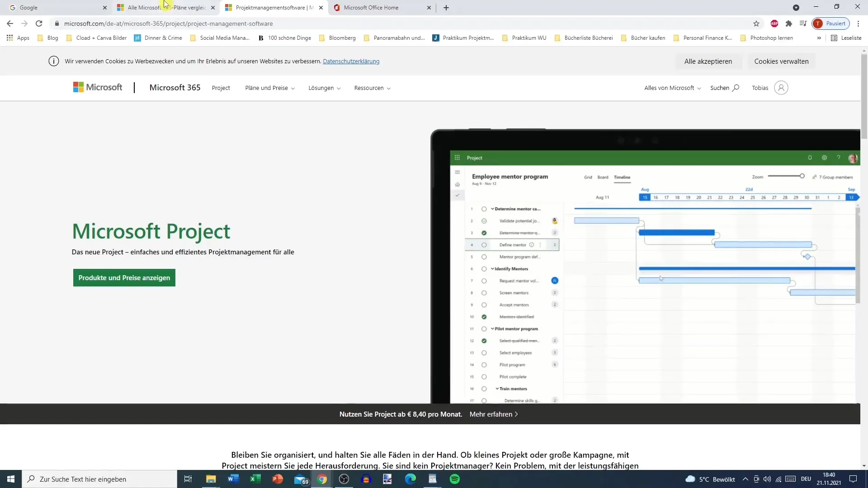Open Spotify from the taskbar
868x488 pixels.
point(455,479)
